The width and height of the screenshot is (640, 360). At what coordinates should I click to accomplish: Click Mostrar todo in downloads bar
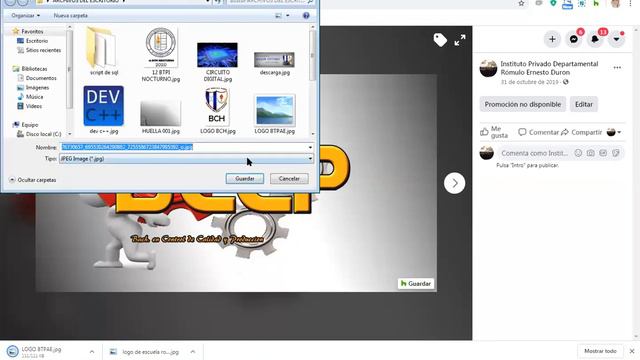point(600,351)
